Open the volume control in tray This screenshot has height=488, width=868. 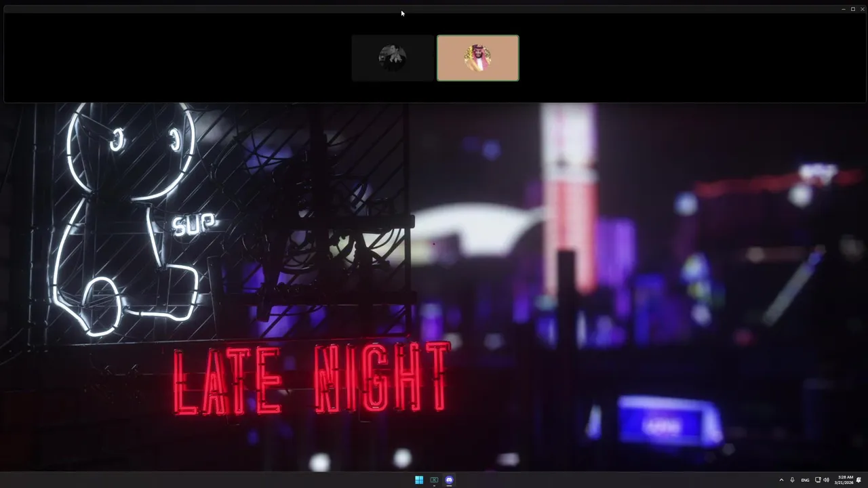point(826,480)
